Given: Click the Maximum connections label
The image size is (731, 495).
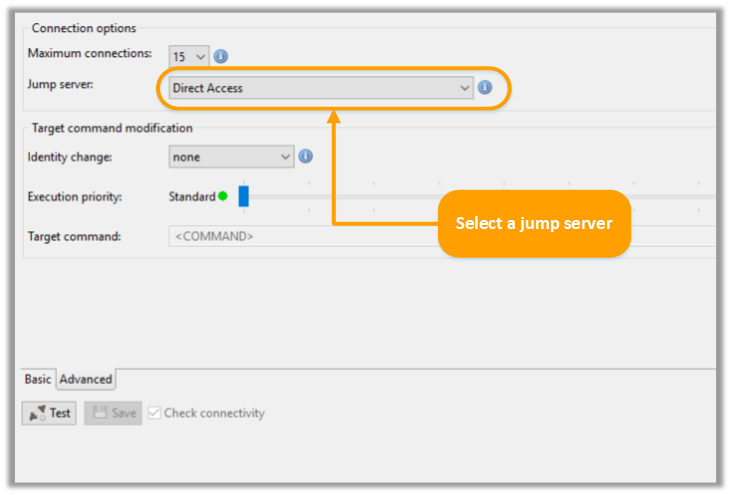Looking at the screenshot, I should [x=90, y=53].
